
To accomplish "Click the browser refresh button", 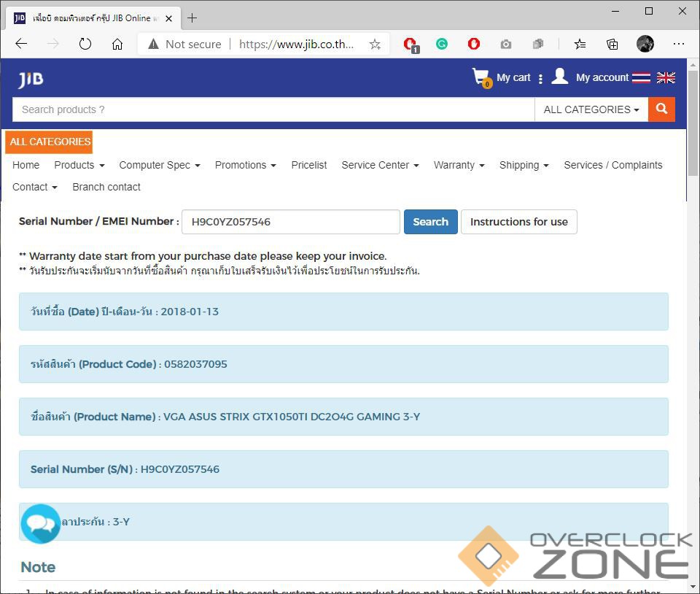I will [85, 44].
